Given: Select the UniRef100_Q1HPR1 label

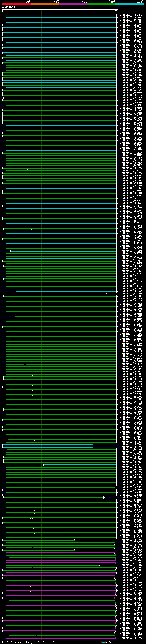Looking at the screenshot, I should (x=131, y=369).
